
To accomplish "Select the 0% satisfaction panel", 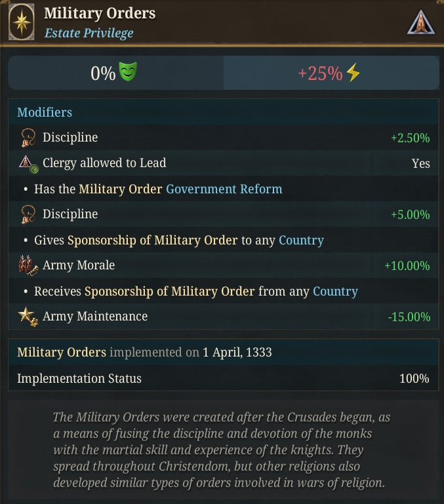I will (x=115, y=73).
